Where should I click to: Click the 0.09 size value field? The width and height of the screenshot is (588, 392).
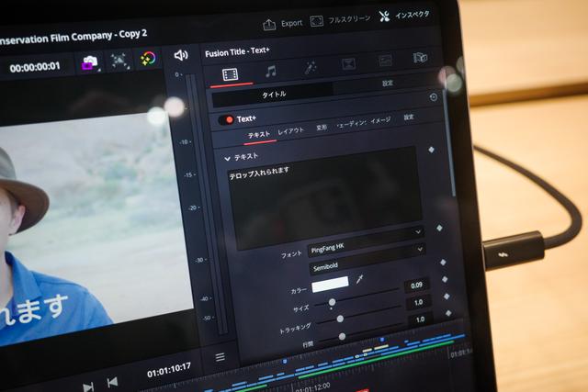416,286
